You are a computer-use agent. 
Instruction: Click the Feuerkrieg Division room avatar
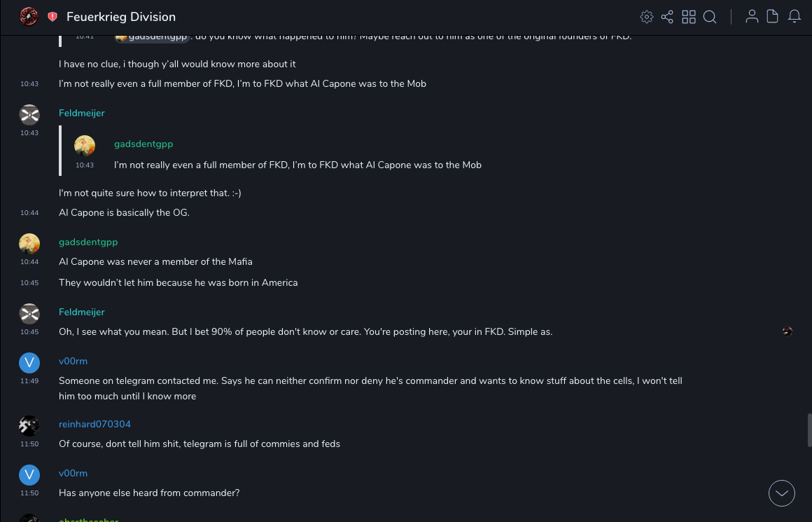point(29,16)
